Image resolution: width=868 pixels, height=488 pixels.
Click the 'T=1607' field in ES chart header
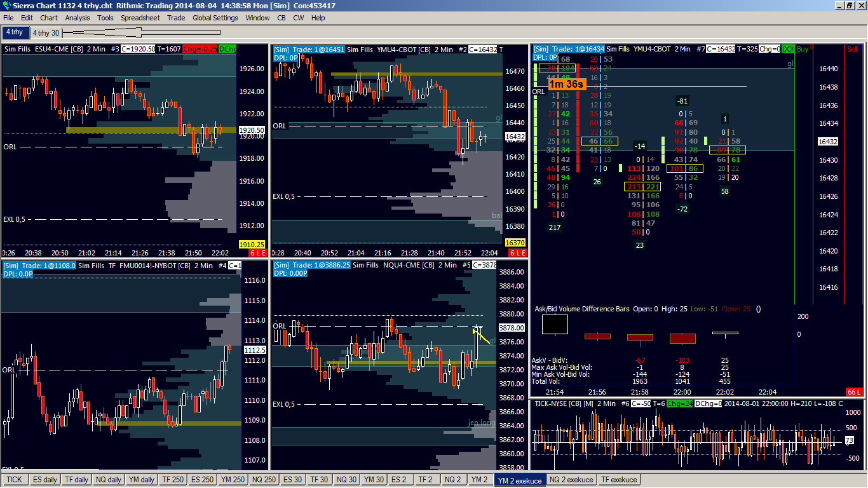point(169,49)
